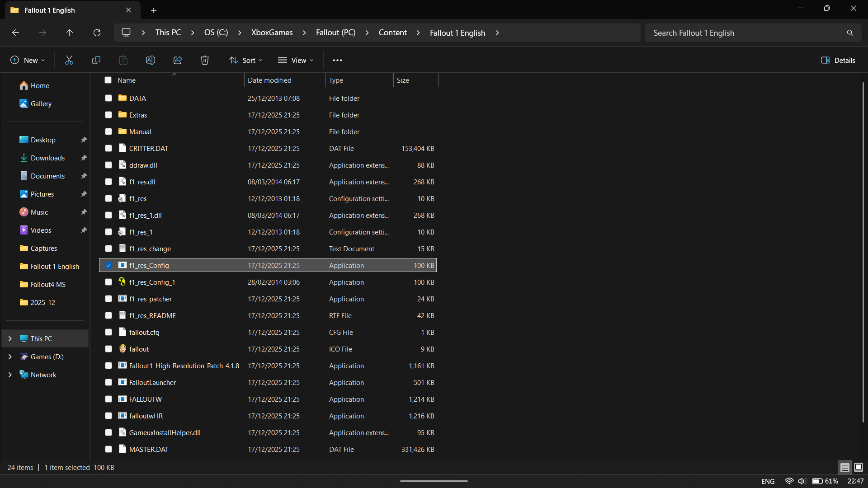Open the See more menu
This screenshot has height=488, width=868.
pos(337,60)
